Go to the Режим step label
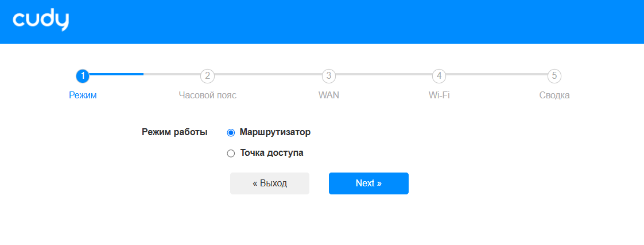 pos(83,95)
